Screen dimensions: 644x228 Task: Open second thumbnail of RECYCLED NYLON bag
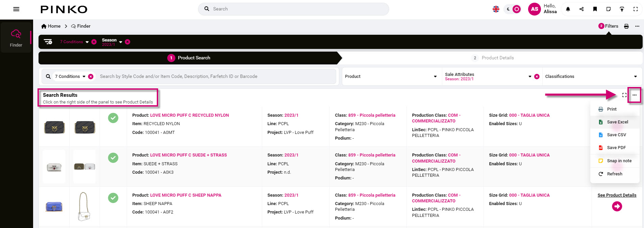[84, 127]
